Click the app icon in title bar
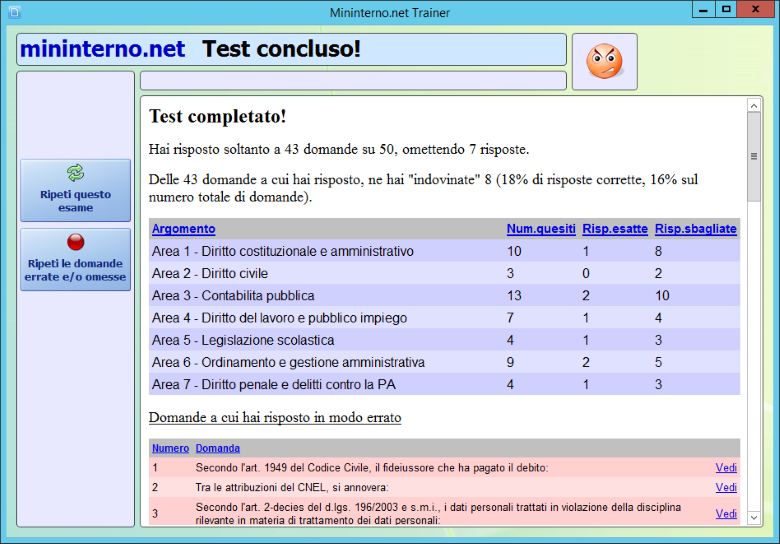The width and height of the screenshot is (780, 544). point(12,11)
